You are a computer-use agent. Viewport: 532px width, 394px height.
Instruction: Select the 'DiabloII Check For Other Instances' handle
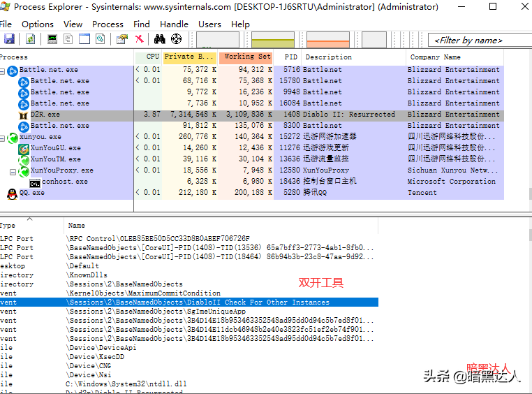189,302
